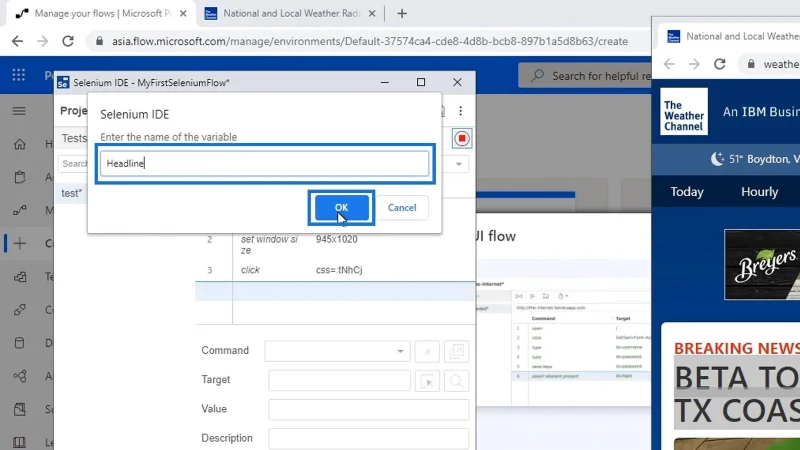Close the Manage your flows tab

(x=183, y=14)
